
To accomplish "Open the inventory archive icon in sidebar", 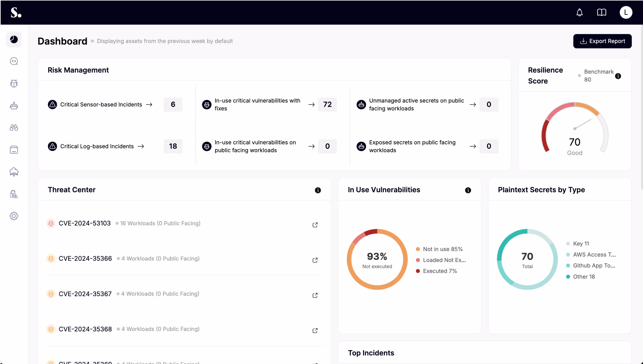I will point(14,150).
